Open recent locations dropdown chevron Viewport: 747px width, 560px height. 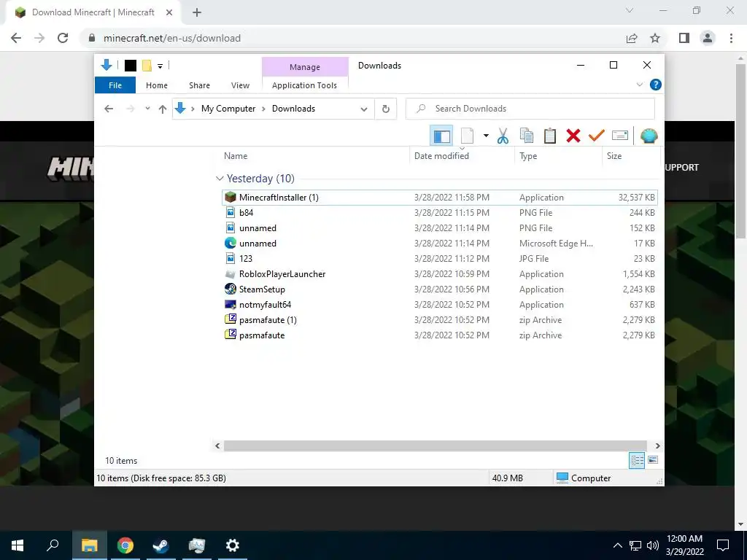(147, 109)
